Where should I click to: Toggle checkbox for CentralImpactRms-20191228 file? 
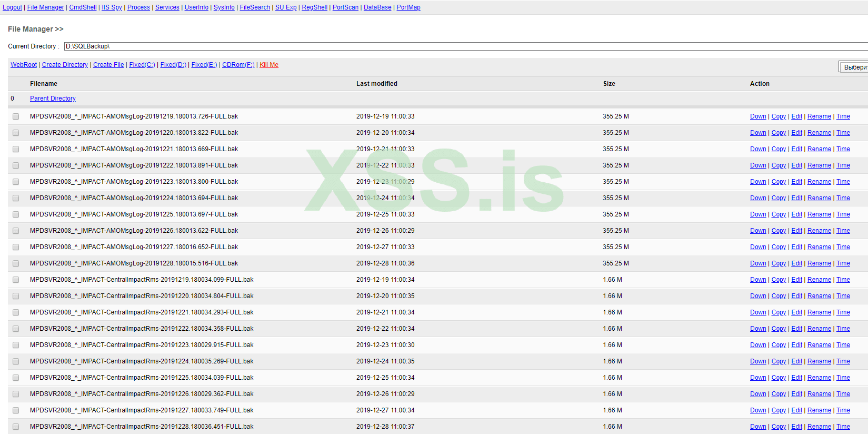pos(16,427)
